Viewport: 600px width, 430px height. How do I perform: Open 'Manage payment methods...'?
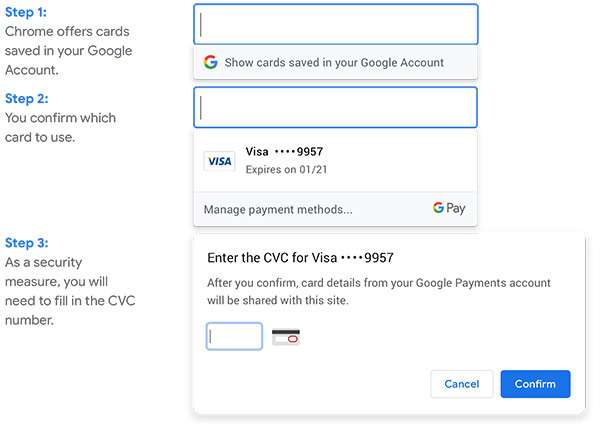pos(278,210)
